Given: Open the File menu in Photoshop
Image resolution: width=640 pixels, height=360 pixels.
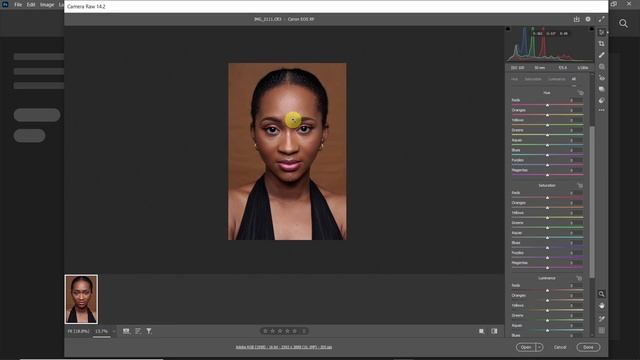Looking at the screenshot, I should point(18,5).
